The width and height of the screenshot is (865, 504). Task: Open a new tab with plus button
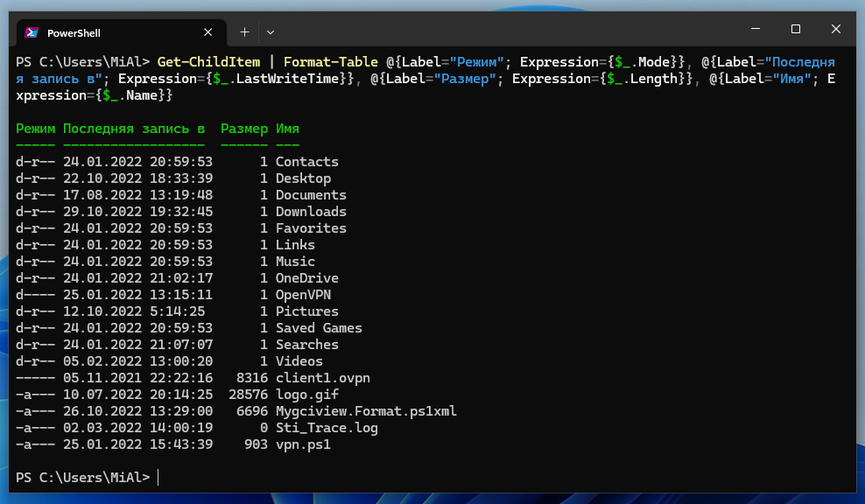[x=244, y=32]
